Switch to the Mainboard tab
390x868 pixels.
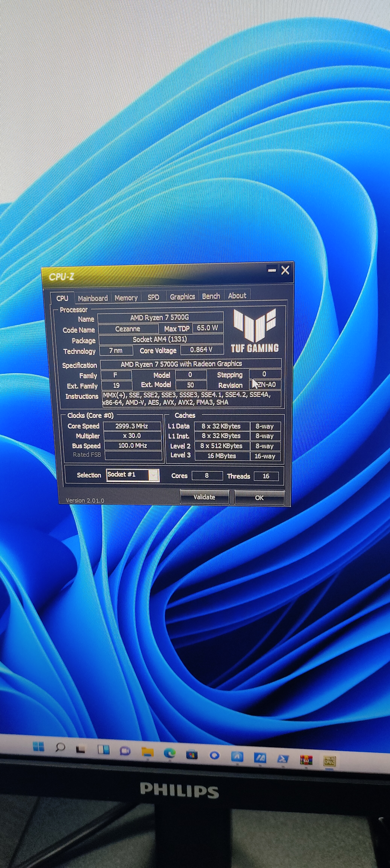[x=93, y=298]
